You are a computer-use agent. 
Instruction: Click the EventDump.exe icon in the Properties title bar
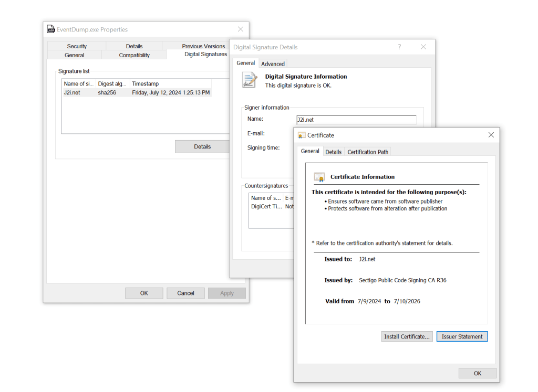point(51,29)
